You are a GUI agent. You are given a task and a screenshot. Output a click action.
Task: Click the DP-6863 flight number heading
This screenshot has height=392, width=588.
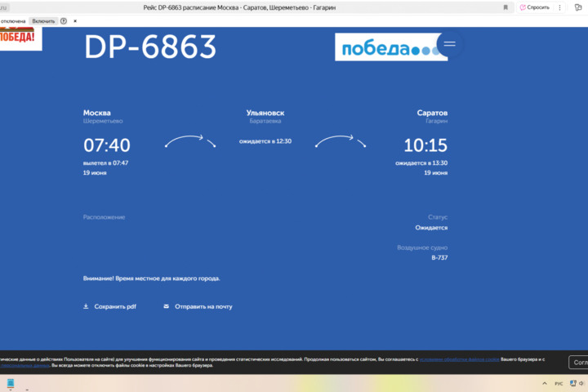pos(150,47)
